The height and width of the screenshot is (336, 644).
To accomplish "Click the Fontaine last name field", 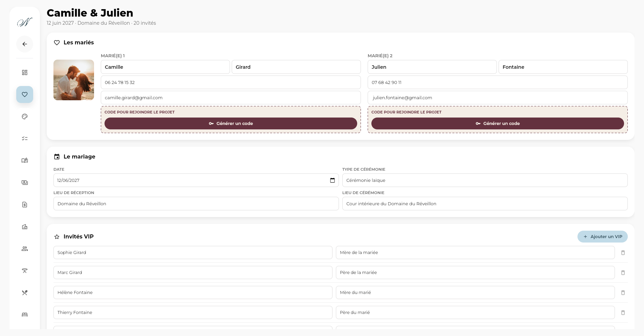I will click(x=563, y=67).
